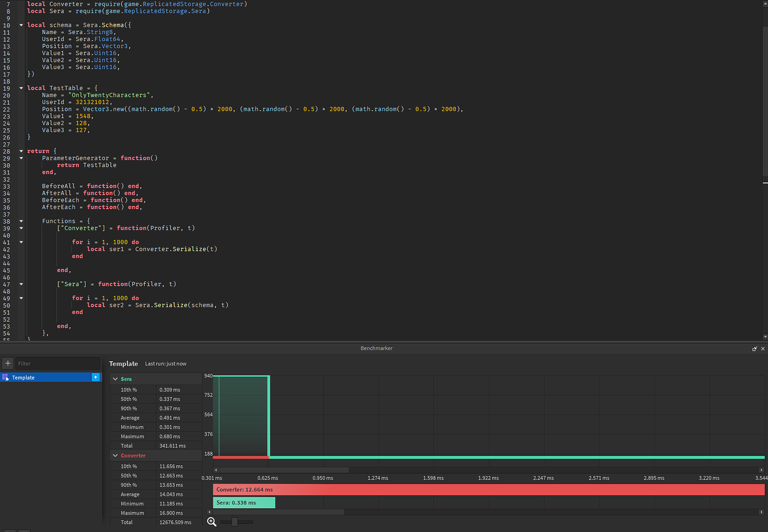Run the Template benchmark with the play icon
768x532 pixels.
point(95,377)
